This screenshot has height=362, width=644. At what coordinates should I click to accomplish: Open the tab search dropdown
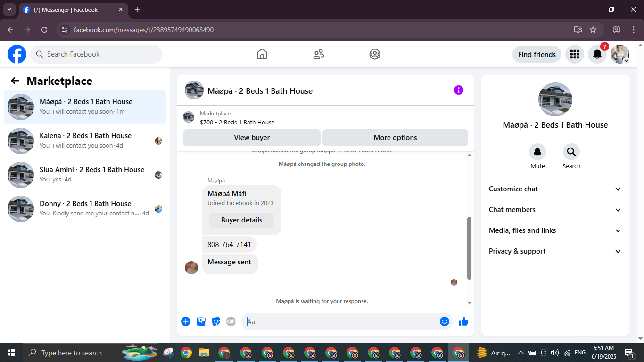pos(9,9)
